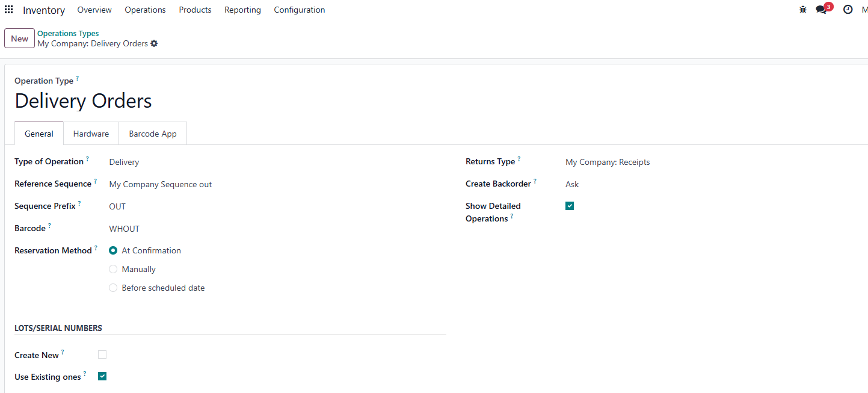Show help tooltip for Use Existing ones
Image resolution: width=868 pixels, height=393 pixels.
[85, 374]
